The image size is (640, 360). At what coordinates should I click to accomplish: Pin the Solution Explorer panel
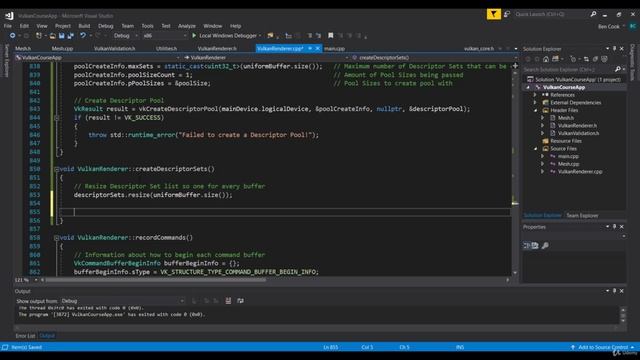pos(614,49)
